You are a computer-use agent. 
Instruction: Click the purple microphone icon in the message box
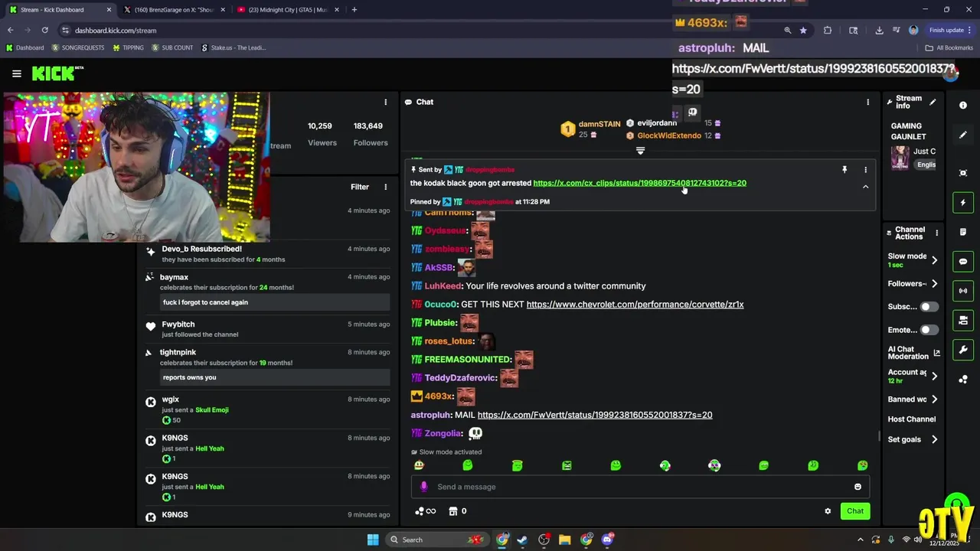(424, 487)
